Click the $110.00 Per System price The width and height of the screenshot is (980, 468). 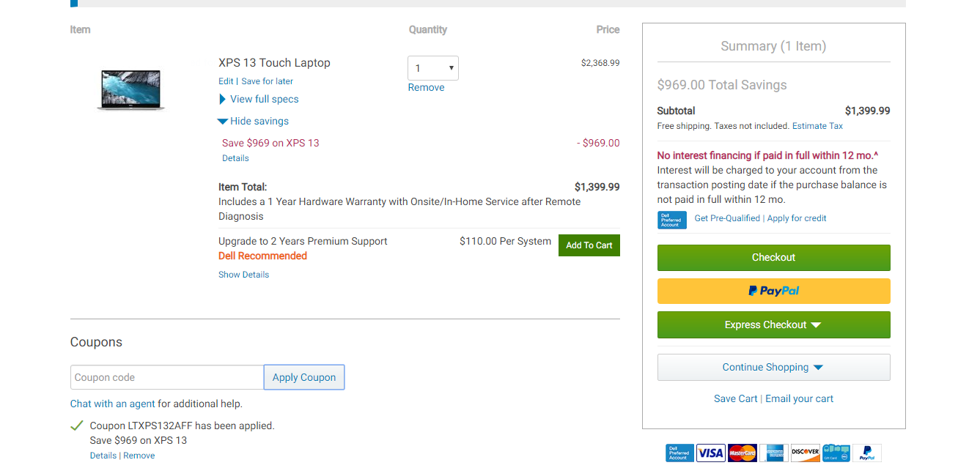coord(505,241)
